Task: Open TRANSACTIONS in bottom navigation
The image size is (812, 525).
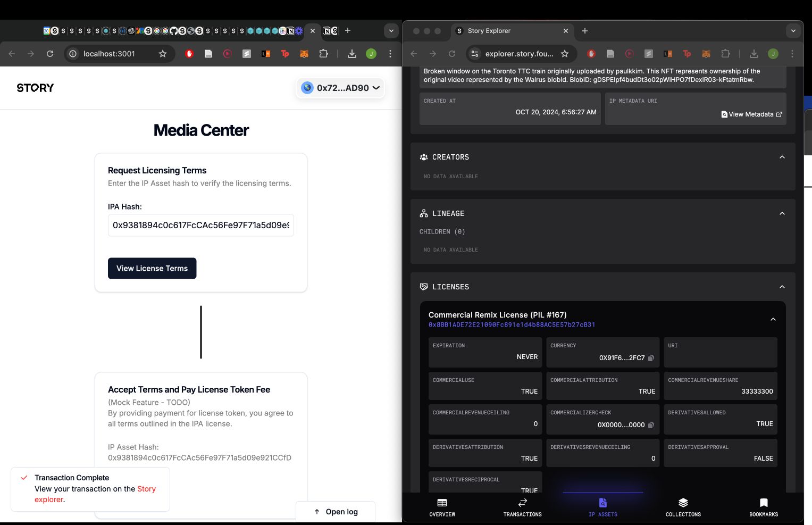Action: [523, 507]
